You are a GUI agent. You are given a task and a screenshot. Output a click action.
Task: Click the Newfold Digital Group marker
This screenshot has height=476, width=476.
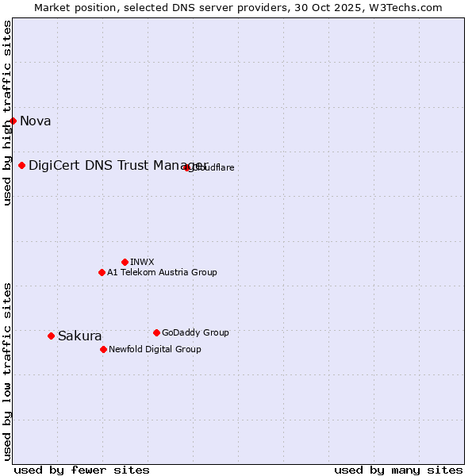(x=103, y=349)
